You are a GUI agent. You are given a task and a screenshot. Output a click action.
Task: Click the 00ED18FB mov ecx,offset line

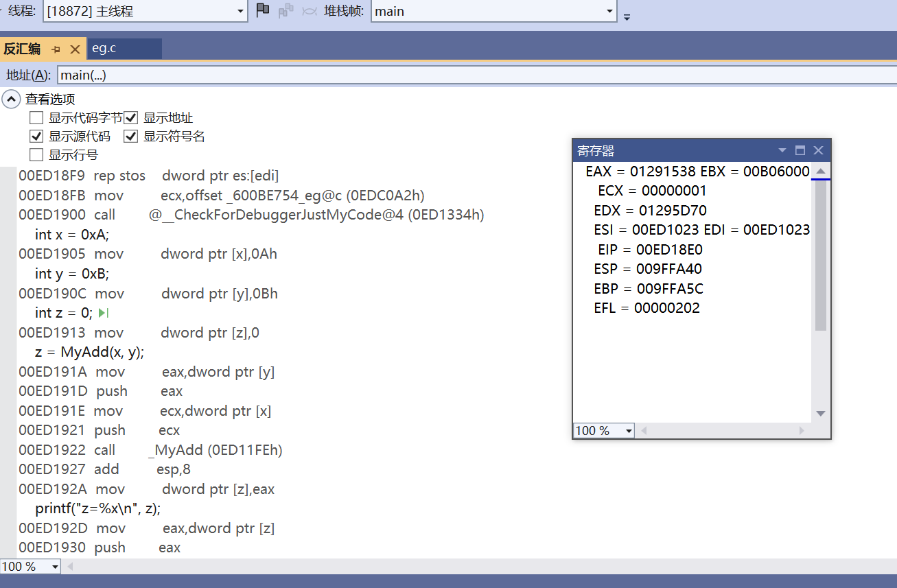click(222, 196)
